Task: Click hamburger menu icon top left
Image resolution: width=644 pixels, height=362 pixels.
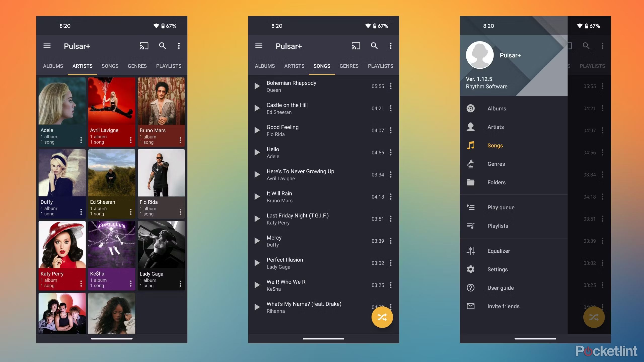Action: point(47,46)
